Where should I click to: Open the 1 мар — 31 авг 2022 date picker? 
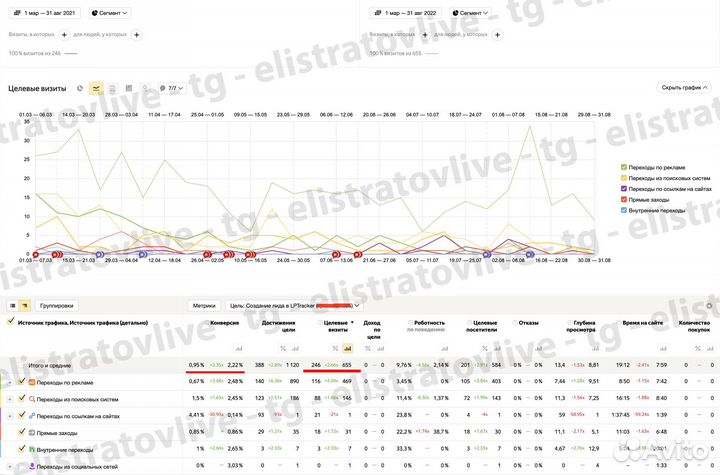(x=405, y=15)
